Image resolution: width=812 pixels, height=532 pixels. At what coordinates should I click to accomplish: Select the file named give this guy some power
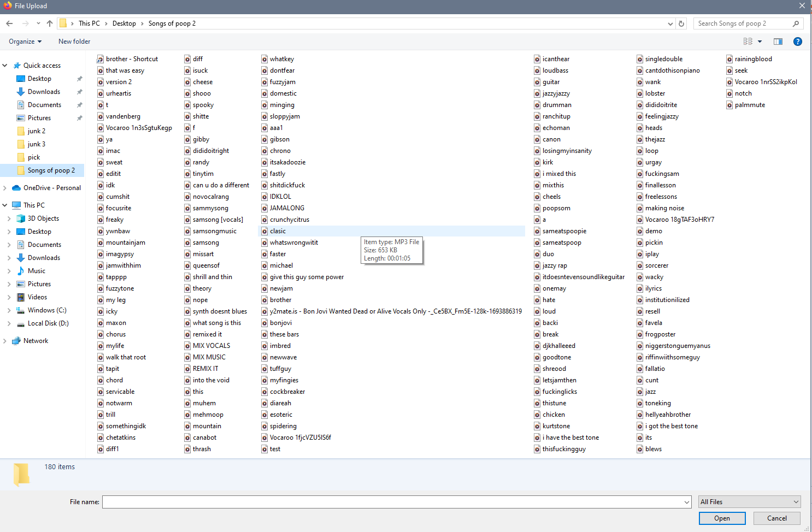307,277
